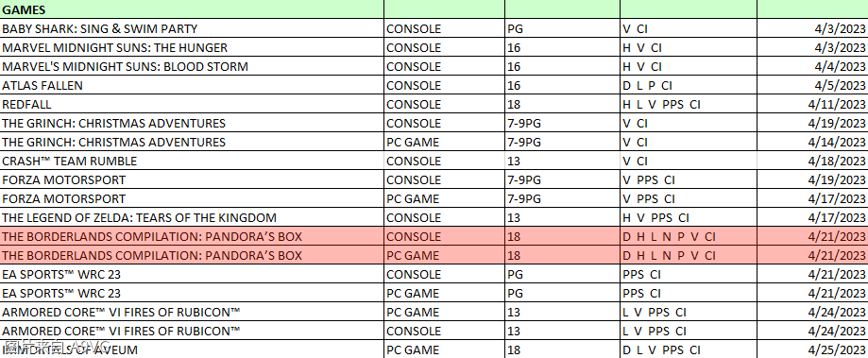Click the highlighted Borderlands PC GAME platform cell
Screen dimensions: 868x358
pyautogui.click(x=444, y=255)
